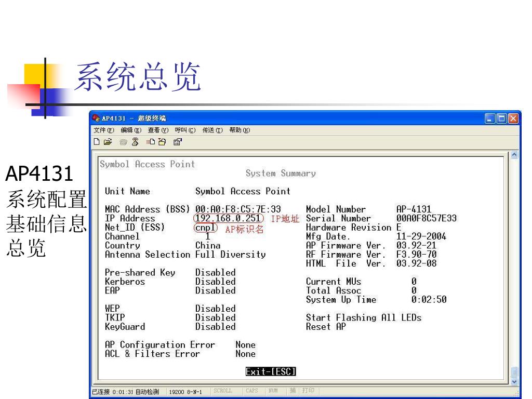Open the 帮助(H) menu
Viewport: 532px width, 399px height.
pos(240,130)
